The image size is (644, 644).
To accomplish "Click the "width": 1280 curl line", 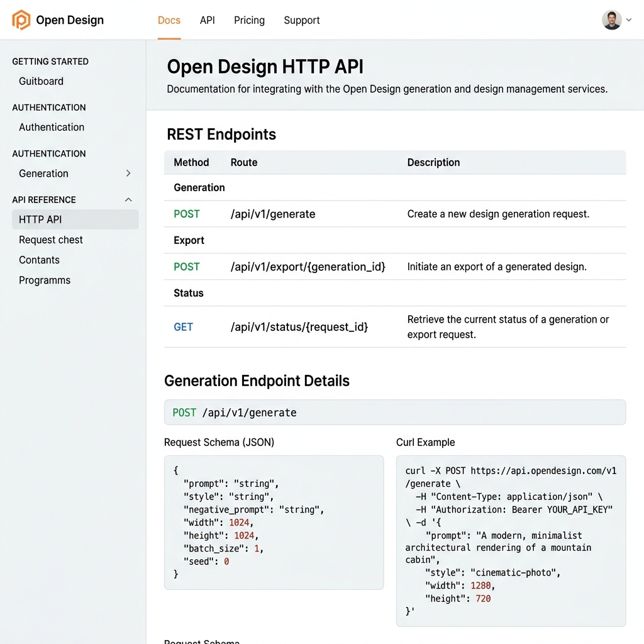I will (460, 586).
